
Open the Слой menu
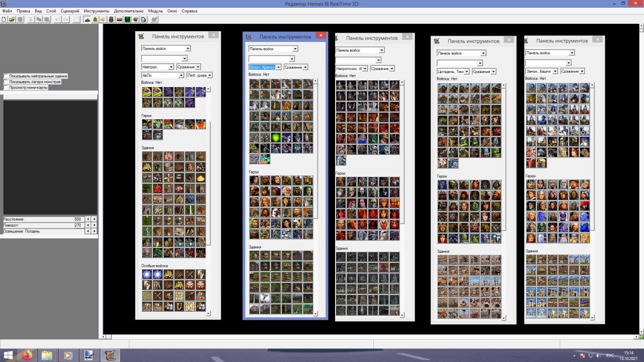pos(51,11)
